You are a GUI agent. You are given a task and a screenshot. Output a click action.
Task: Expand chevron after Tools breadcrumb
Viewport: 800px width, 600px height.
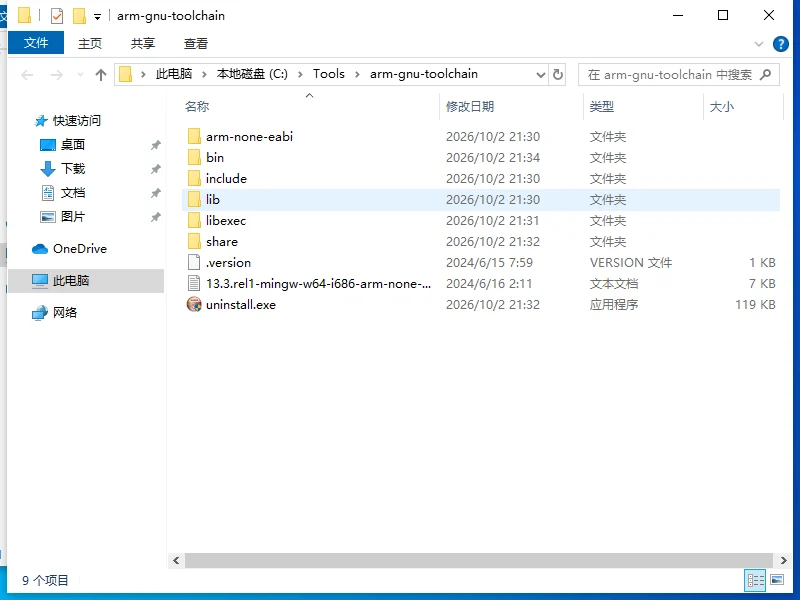(357, 74)
